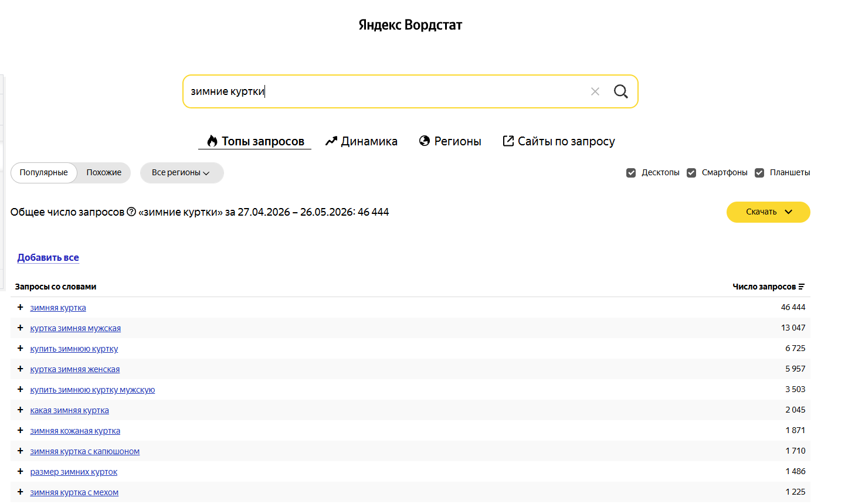Add 'зимняя куртка с мехом' via plus icon
This screenshot has width=855, height=504.
coord(20,492)
